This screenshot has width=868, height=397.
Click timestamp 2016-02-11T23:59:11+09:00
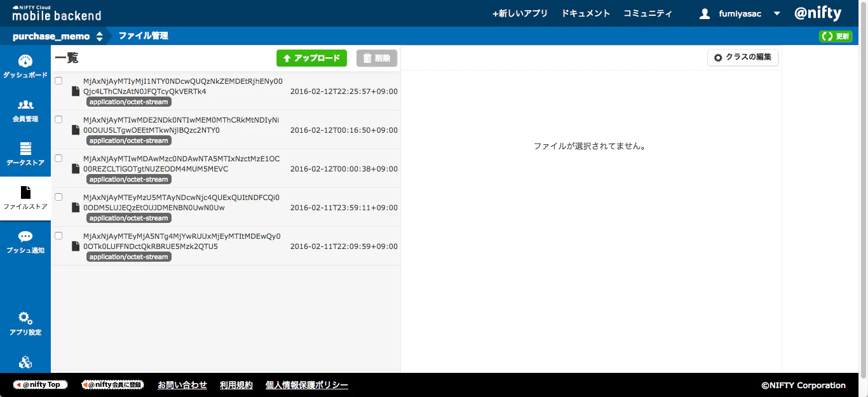[x=344, y=208]
